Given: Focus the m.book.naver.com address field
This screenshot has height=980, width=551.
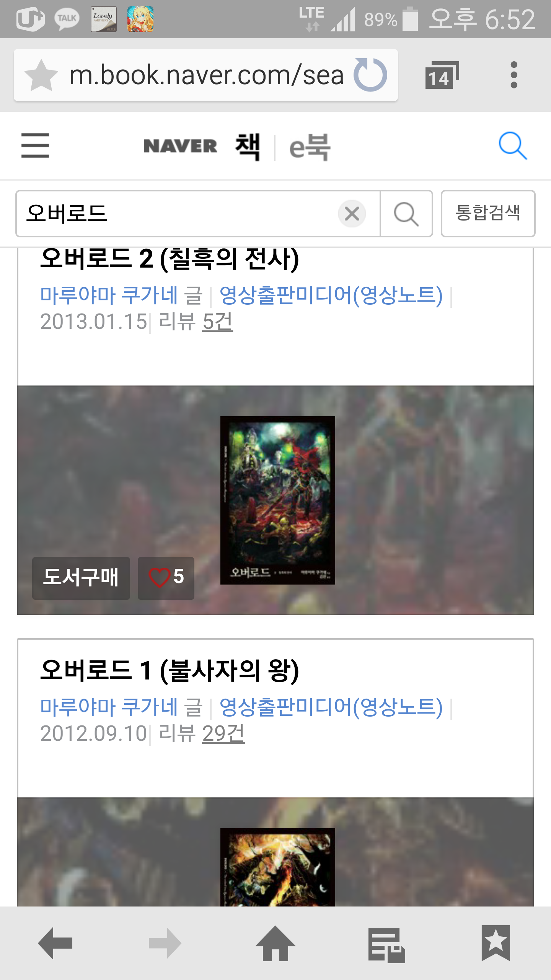Looking at the screenshot, I should [207, 75].
